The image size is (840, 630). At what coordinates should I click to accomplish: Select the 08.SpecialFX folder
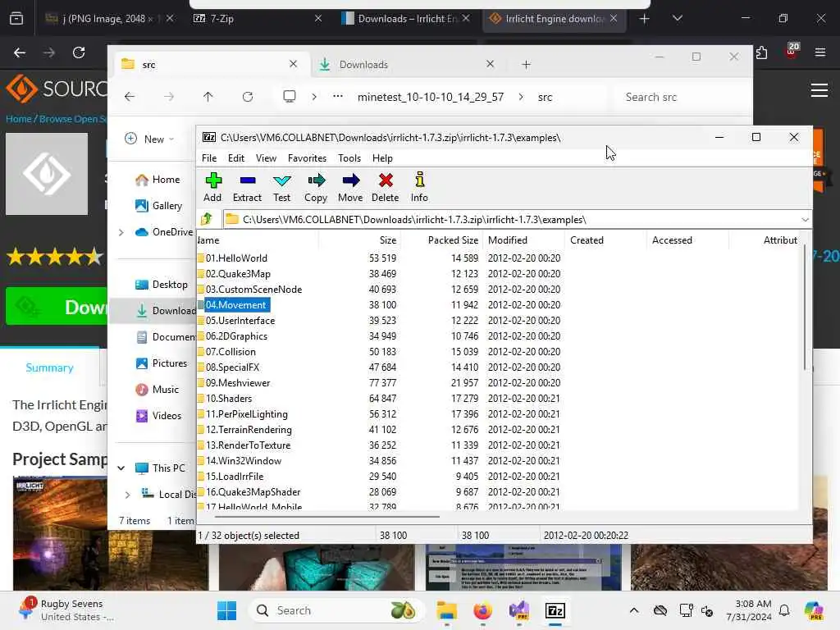point(232,367)
